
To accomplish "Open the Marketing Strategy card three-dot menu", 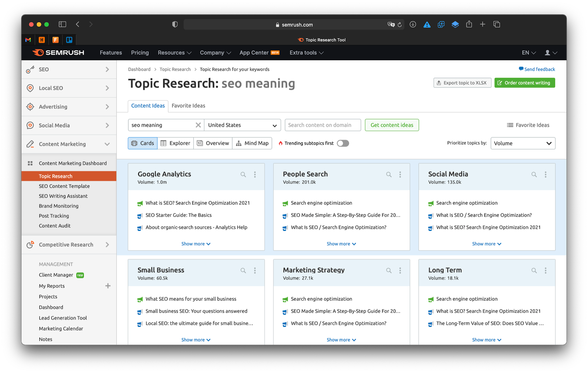I will (400, 270).
